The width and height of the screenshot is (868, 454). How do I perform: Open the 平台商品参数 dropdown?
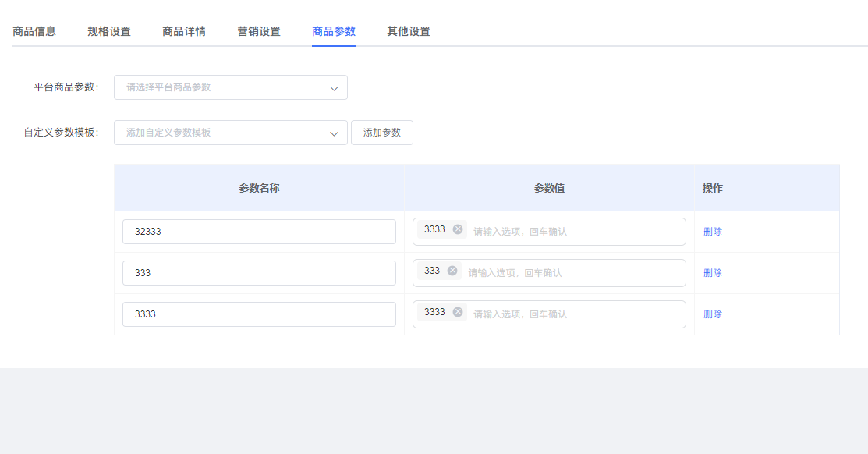pos(231,87)
